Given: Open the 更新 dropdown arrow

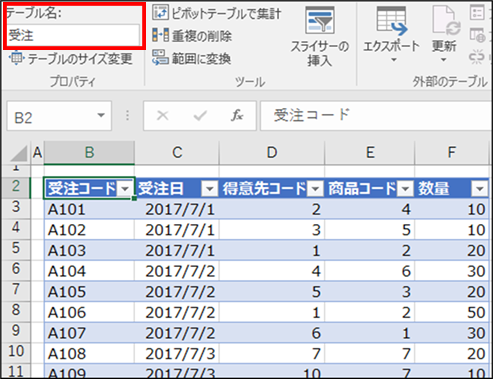Looking at the screenshot, I should (x=443, y=60).
